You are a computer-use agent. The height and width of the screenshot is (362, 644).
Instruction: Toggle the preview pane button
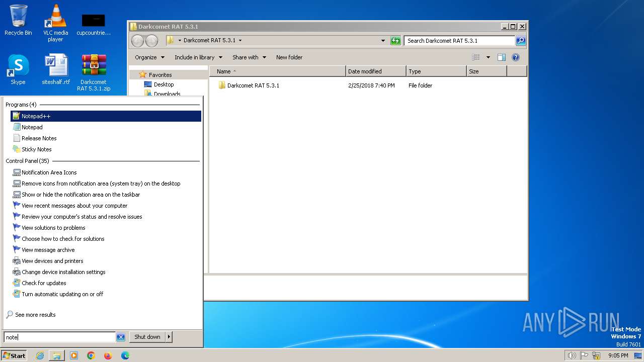click(x=502, y=57)
